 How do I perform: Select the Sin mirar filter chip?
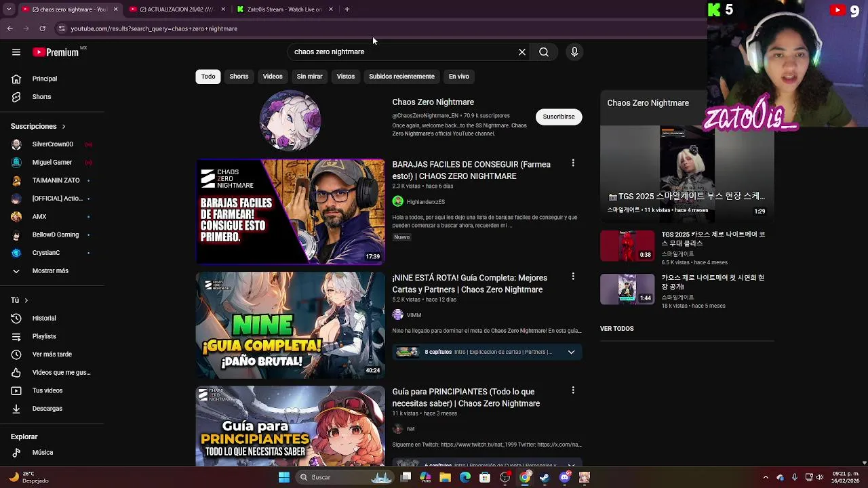click(309, 77)
